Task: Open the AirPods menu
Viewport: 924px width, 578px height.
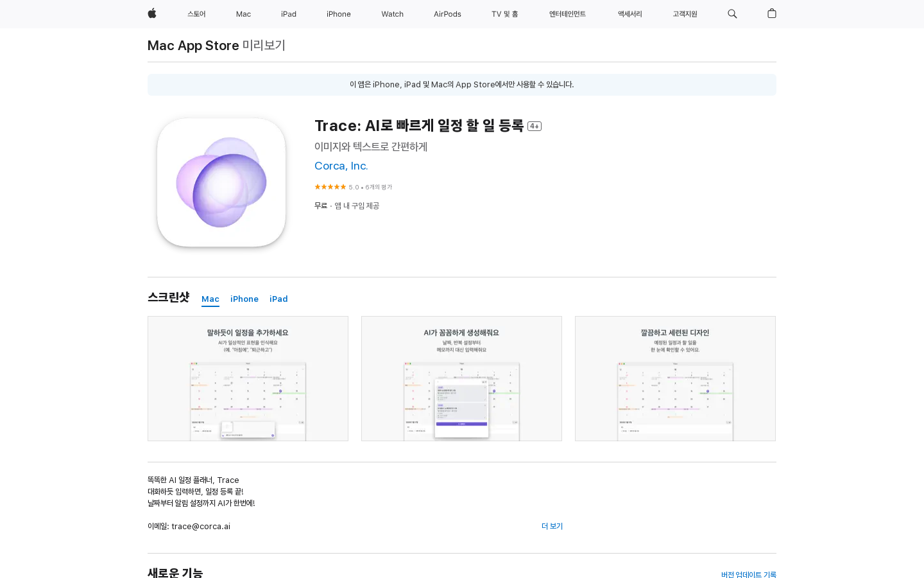Action: coord(447,14)
